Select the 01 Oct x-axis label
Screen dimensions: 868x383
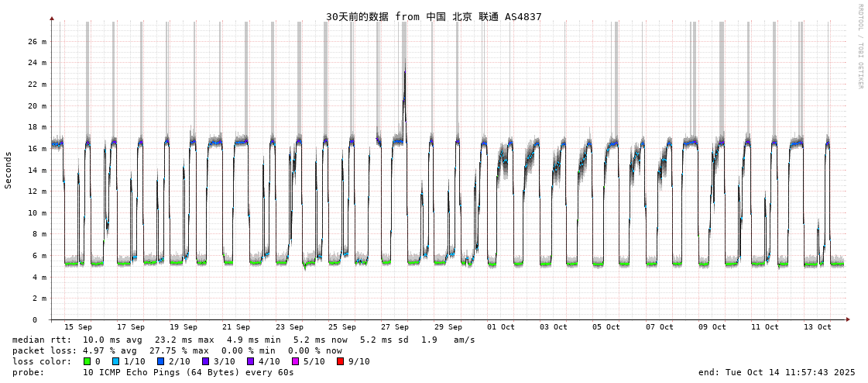501,327
